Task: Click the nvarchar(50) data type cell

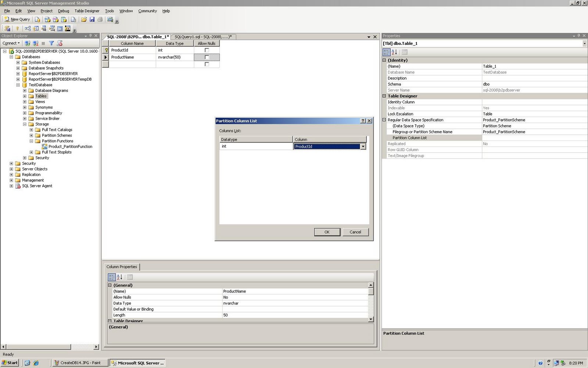Action: pyautogui.click(x=175, y=57)
